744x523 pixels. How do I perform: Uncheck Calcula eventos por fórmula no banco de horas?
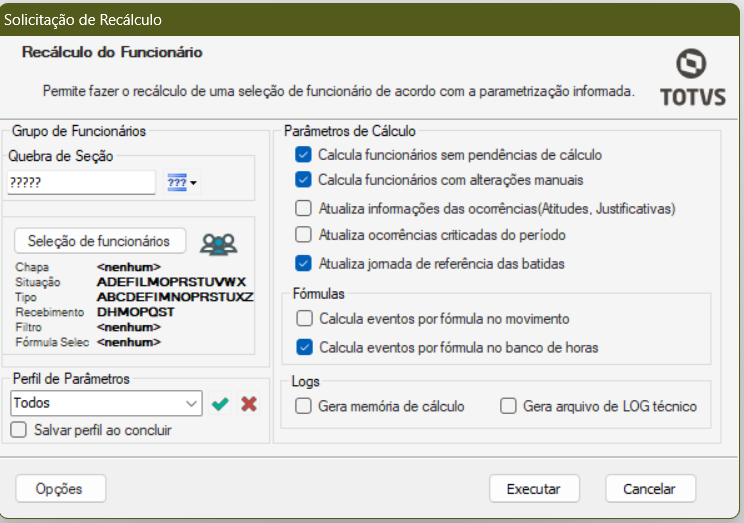click(x=304, y=347)
